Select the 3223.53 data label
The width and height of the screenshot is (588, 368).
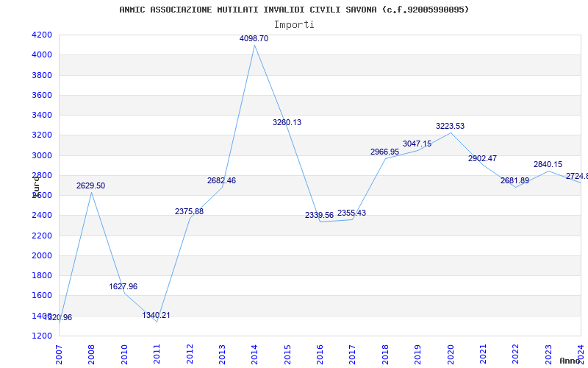[x=450, y=126]
